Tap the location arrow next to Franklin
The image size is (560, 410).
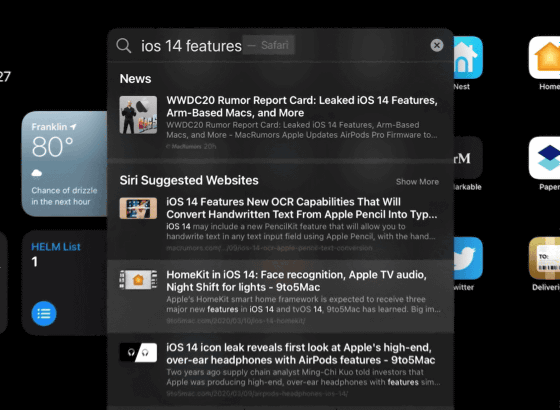73,127
